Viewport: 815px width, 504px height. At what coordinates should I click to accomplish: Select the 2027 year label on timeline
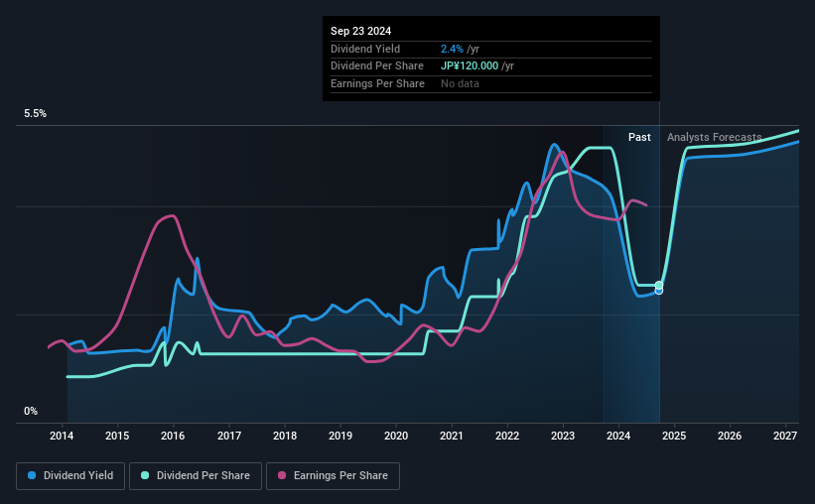click(785, 436)
